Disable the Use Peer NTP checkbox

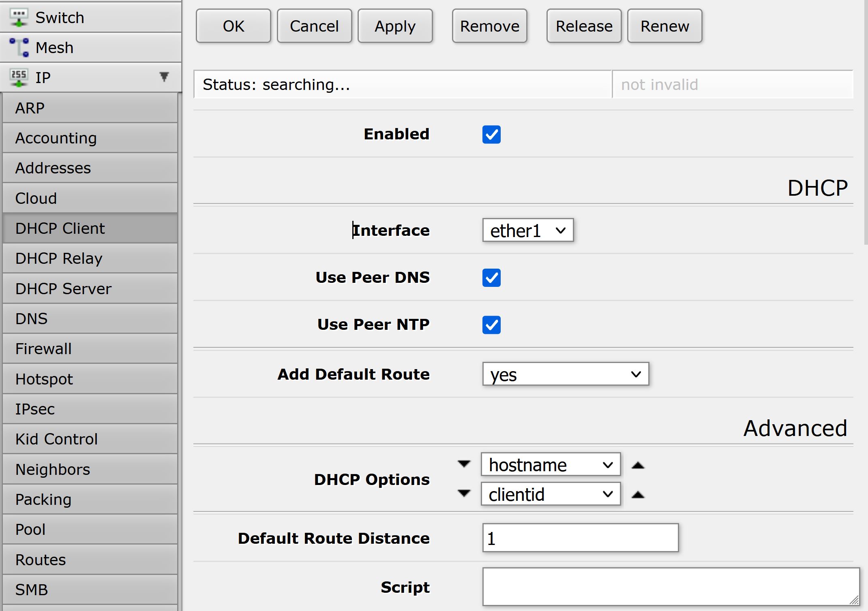pos(491,325)
